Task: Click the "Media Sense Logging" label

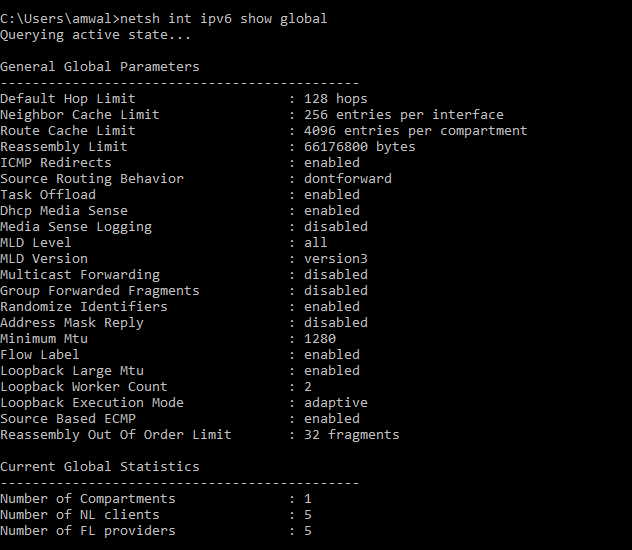Action: coord(76,227)
